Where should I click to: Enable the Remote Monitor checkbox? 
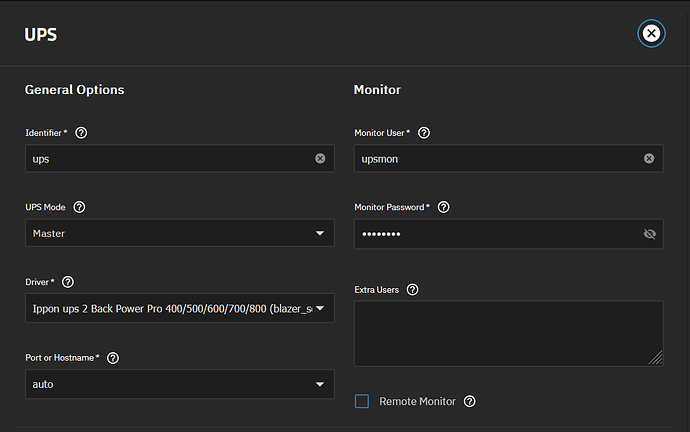pyautogui.click(x=362, y=401)
